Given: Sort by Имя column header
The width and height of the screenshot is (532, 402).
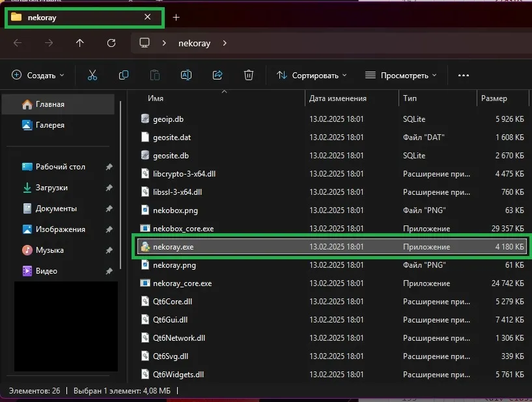Looking at the screenshot, I should tap(156, 98).
